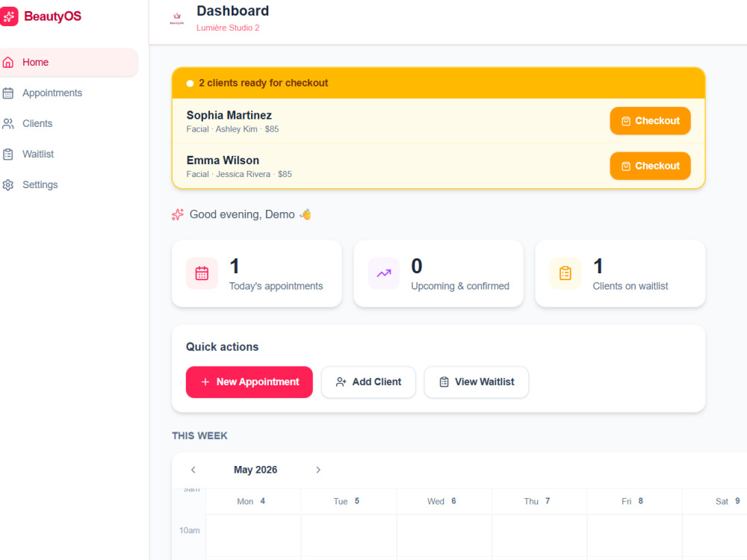Click the pink calendar icon on Today's appointments card
Viewport: 747px width, 560px height.
[202, 273]
